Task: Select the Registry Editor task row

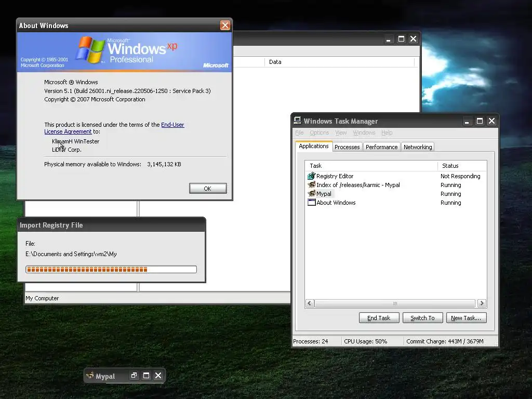Action: point(395,176)
